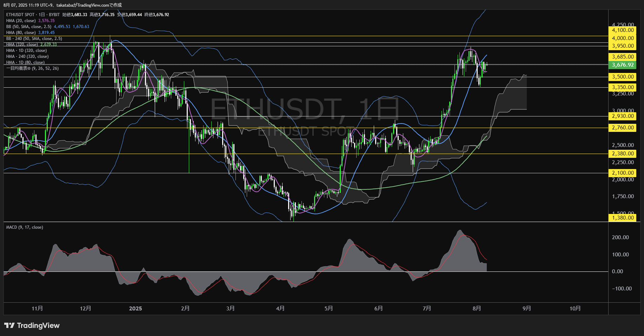This screenshot has height=336, width=644.
Task: Click the 0.00 MACD axis value
Action: 617,271
